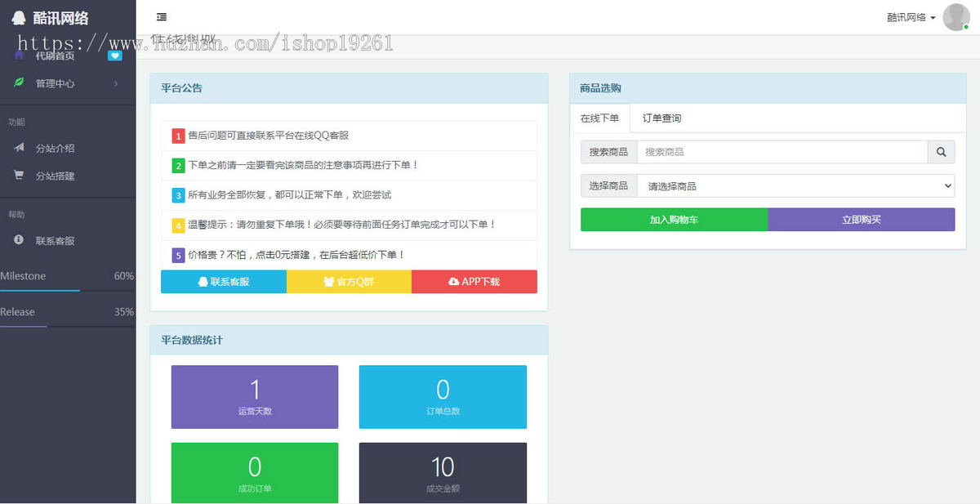
Task: Open the 请选择商品 dropdown
Action: tap(795, 186)
